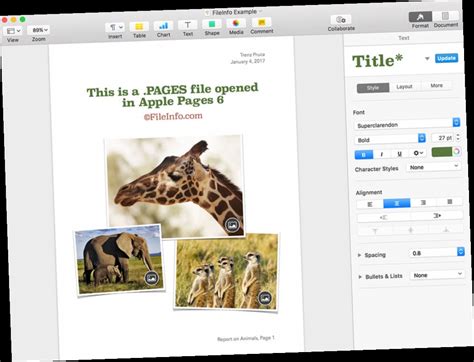Viewport: 474px width, 362px height.
Task: Show the Document inspector
Action: [446, 16]
